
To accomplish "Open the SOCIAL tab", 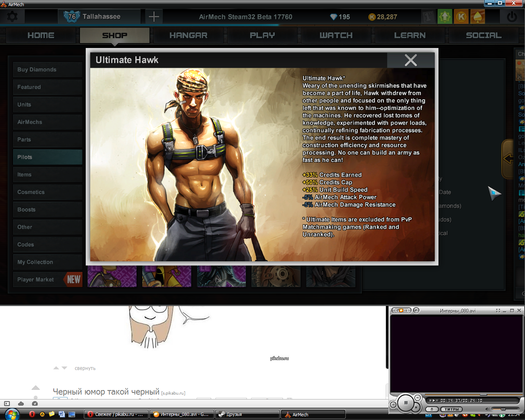I will [484, 36].
